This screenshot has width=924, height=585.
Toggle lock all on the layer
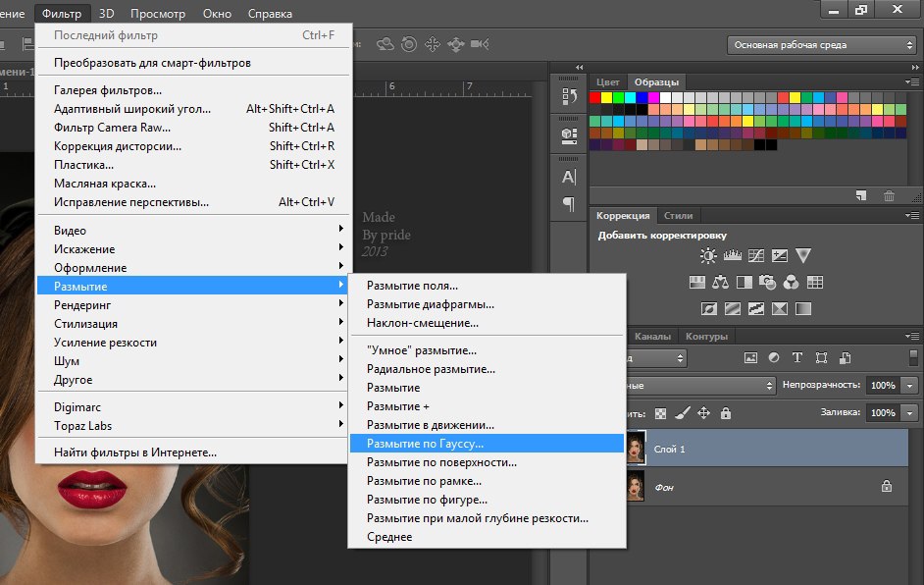(726, 413)
